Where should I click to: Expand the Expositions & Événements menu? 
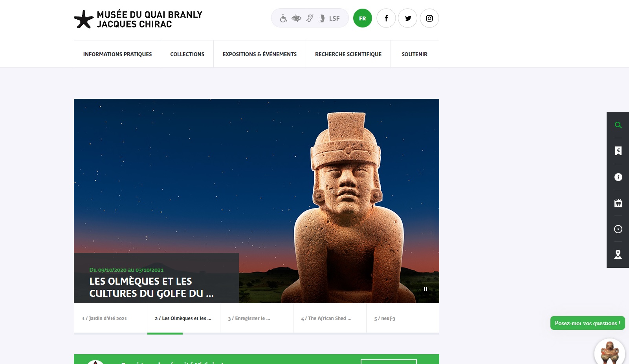point(260,54)
